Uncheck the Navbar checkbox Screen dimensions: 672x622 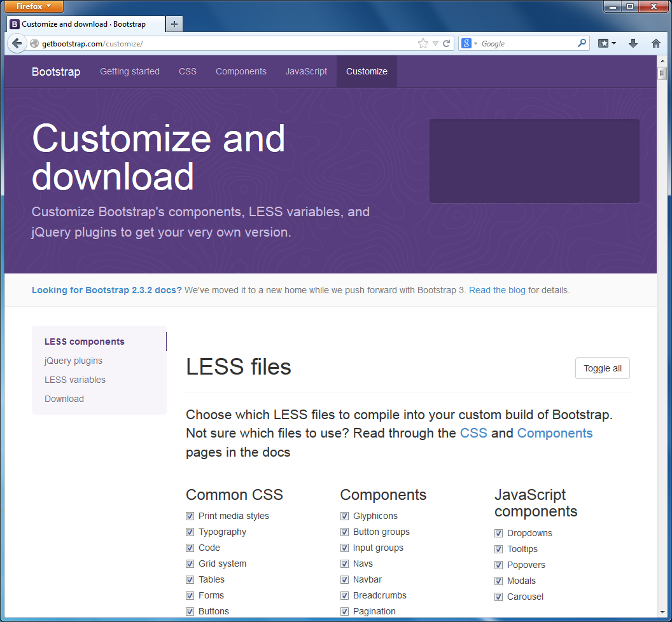344,579
